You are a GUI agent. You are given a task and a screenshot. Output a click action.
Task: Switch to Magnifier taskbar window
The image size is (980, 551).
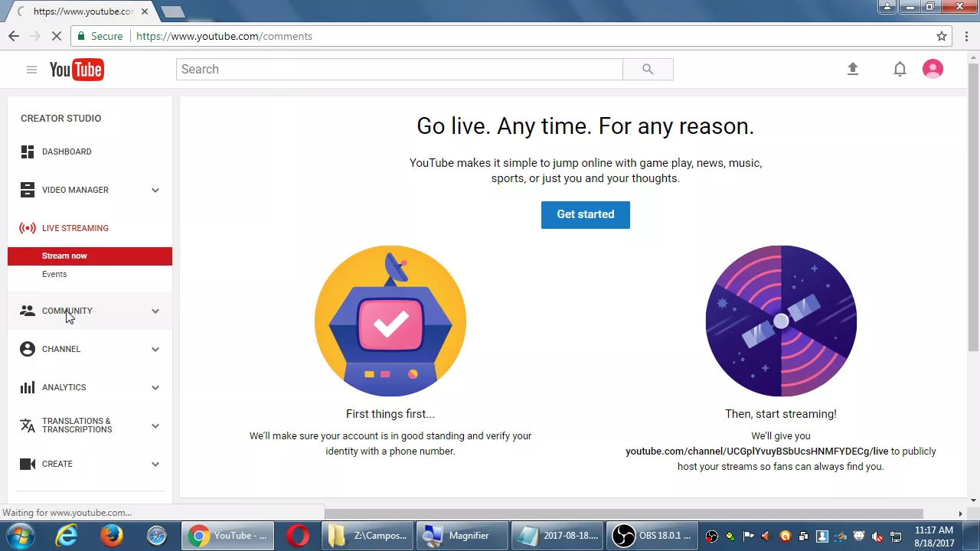point(463,536)
